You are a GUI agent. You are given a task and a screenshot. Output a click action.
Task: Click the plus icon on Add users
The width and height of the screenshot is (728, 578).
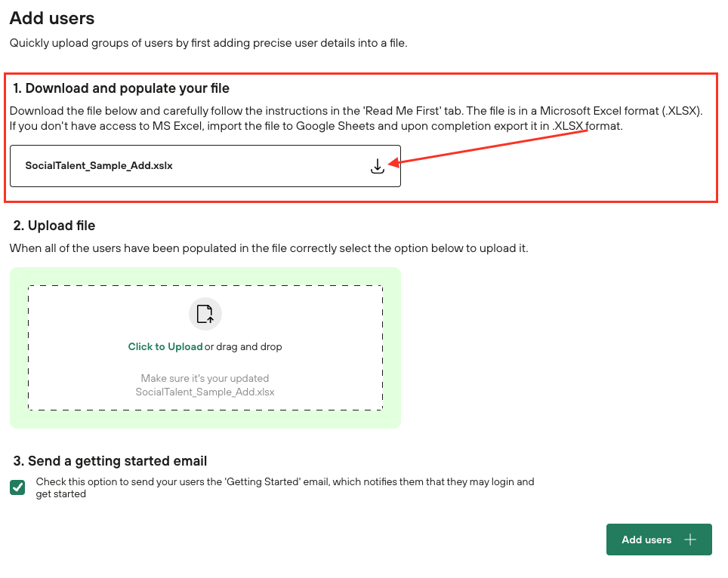point(689,540)
